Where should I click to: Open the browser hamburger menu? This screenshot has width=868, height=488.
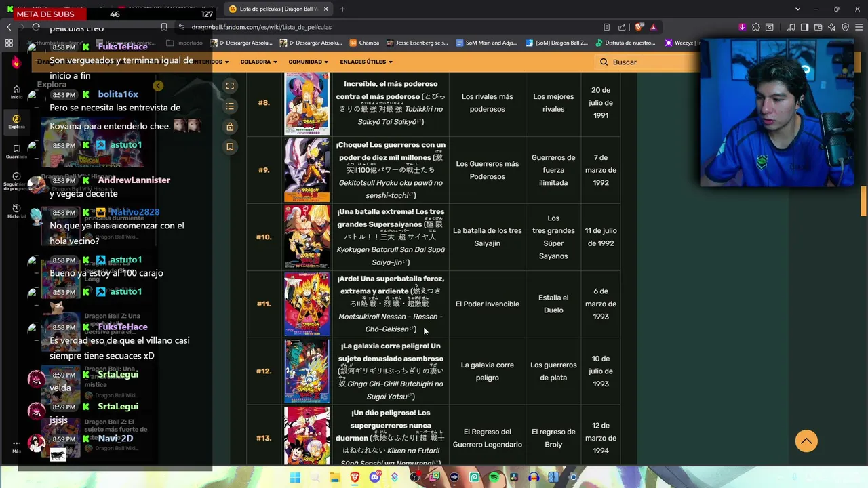(859, 27)
